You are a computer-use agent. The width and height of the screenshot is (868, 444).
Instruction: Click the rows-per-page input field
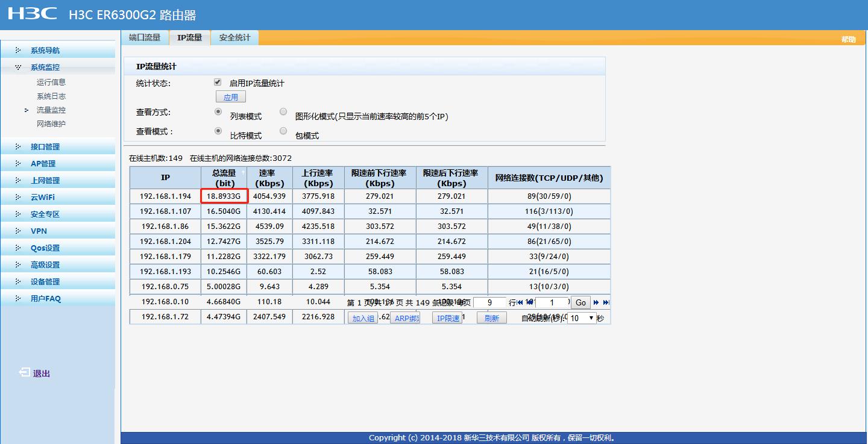[x=489, y=302]
